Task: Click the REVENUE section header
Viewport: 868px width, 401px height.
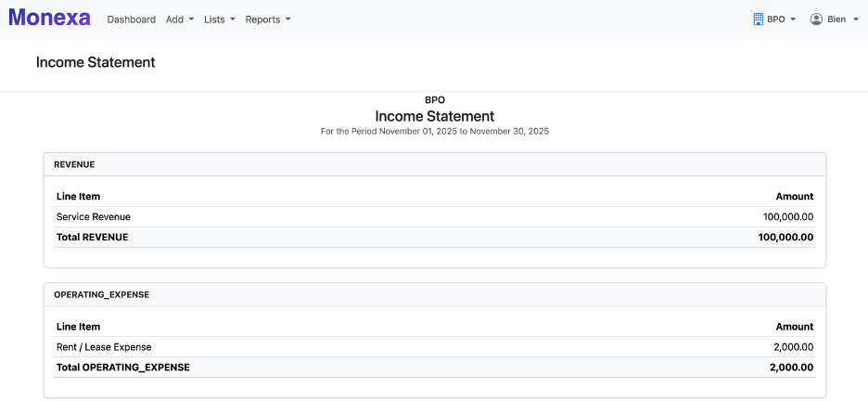Action: (74, 164)
